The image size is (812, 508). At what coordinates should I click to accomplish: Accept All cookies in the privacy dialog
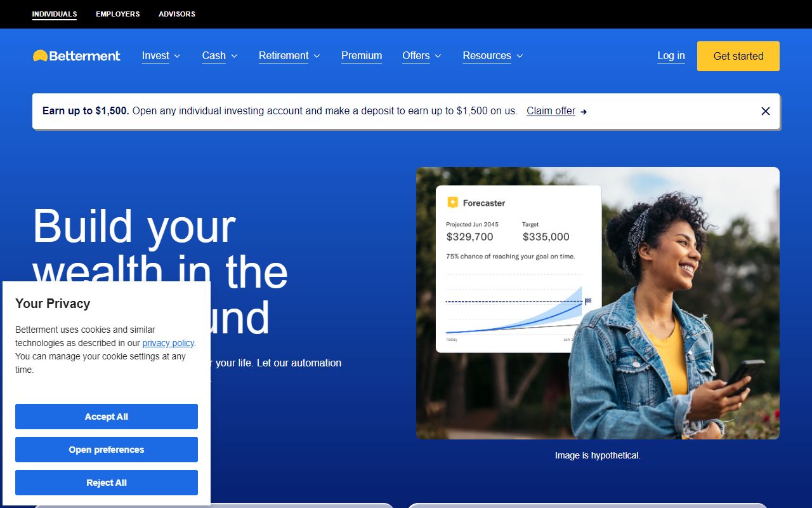106,417
